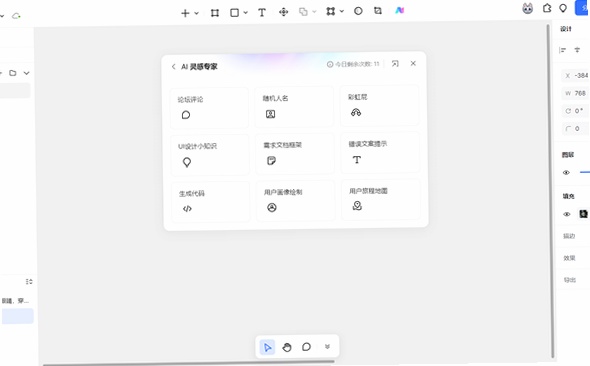Pop out the AI panel window icon
The width and height of the screenshot is (590, 366).
tap(395, 64)
